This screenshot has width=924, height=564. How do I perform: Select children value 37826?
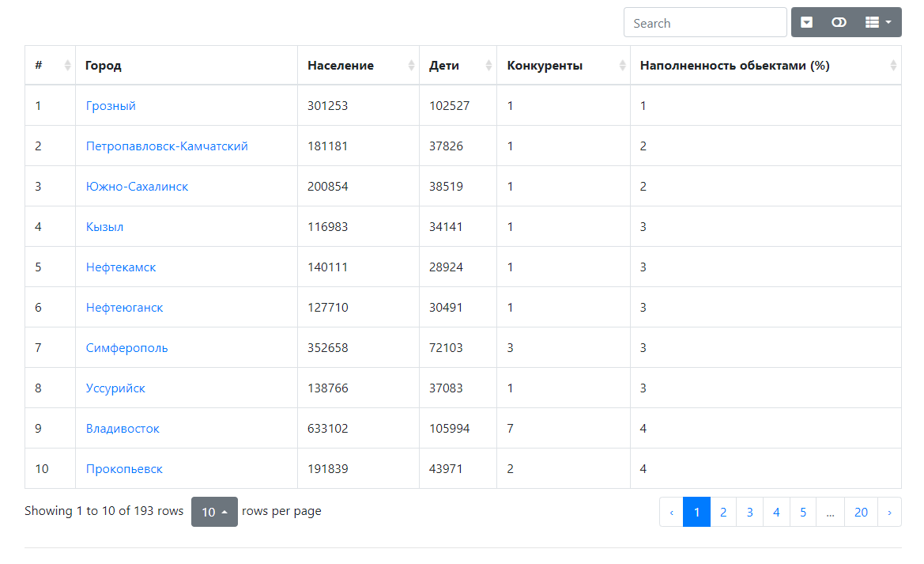(x=446, y=146)
